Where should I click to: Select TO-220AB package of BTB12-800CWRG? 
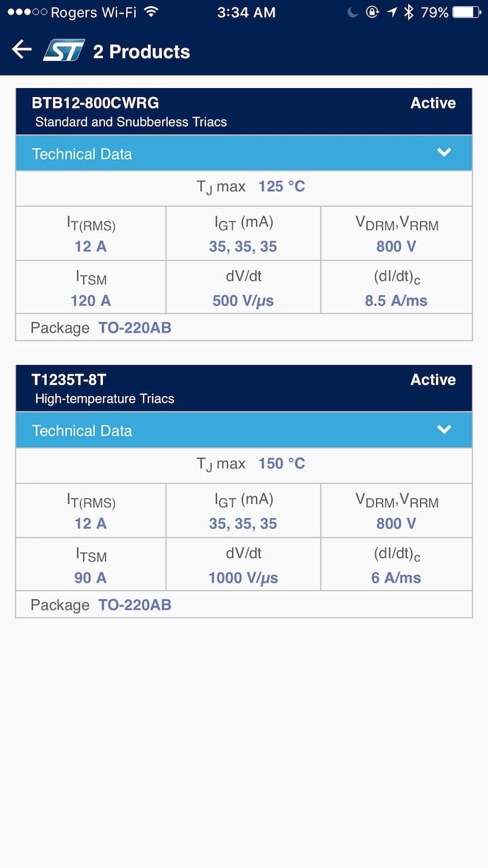click(x=135, y=328)
